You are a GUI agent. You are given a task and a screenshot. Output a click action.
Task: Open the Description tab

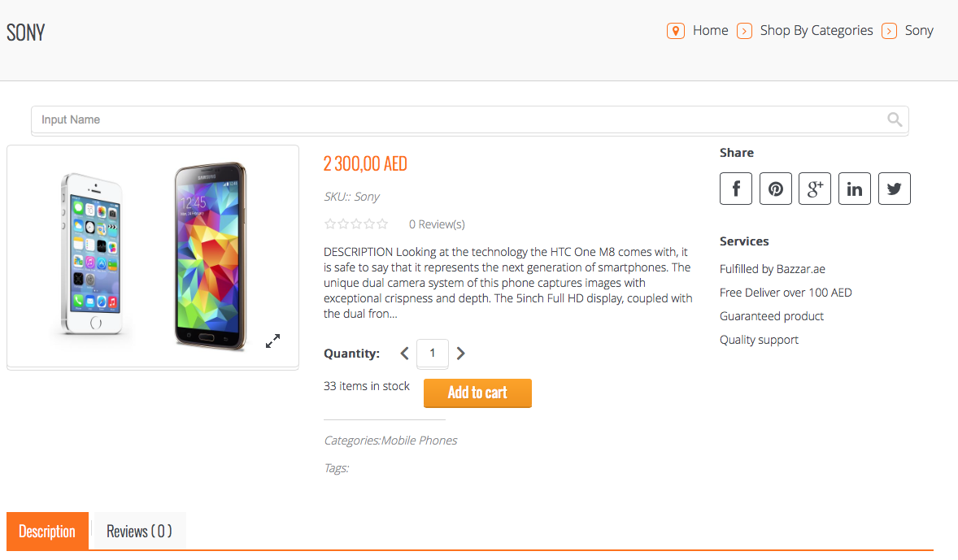pyautogui.click(x=47, y=532)
